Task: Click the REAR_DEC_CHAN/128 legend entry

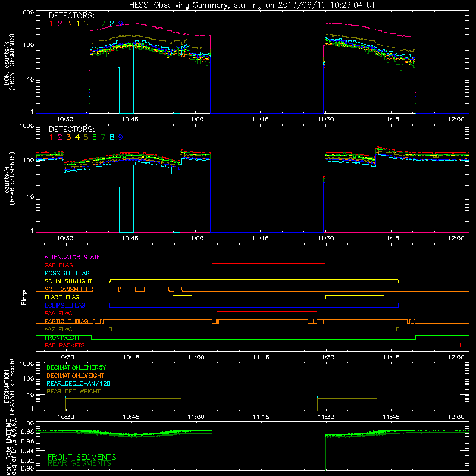Action: coord(79,383)
